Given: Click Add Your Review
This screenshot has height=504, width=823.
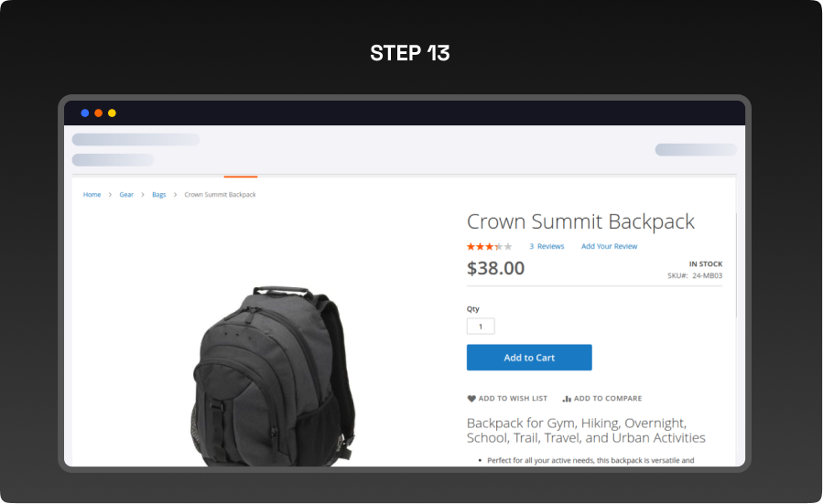Looking at the screenshot, I should point(609,246).
